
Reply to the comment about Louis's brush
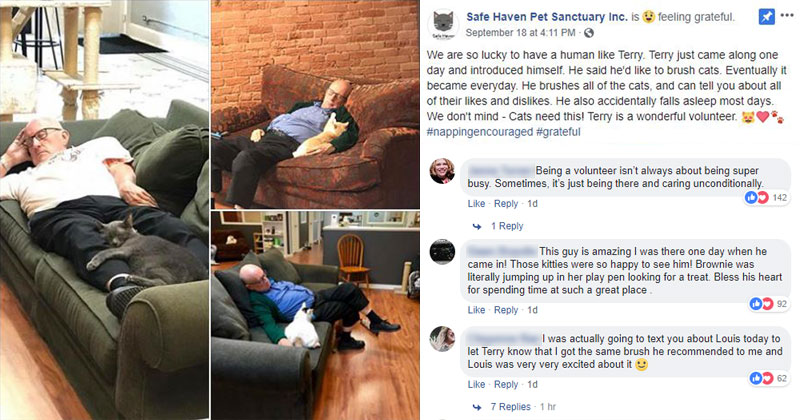click(506, 384)
